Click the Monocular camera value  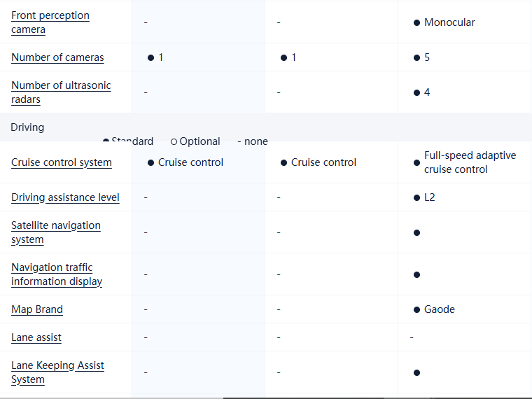pyautogui.click(x=449, y=22)
